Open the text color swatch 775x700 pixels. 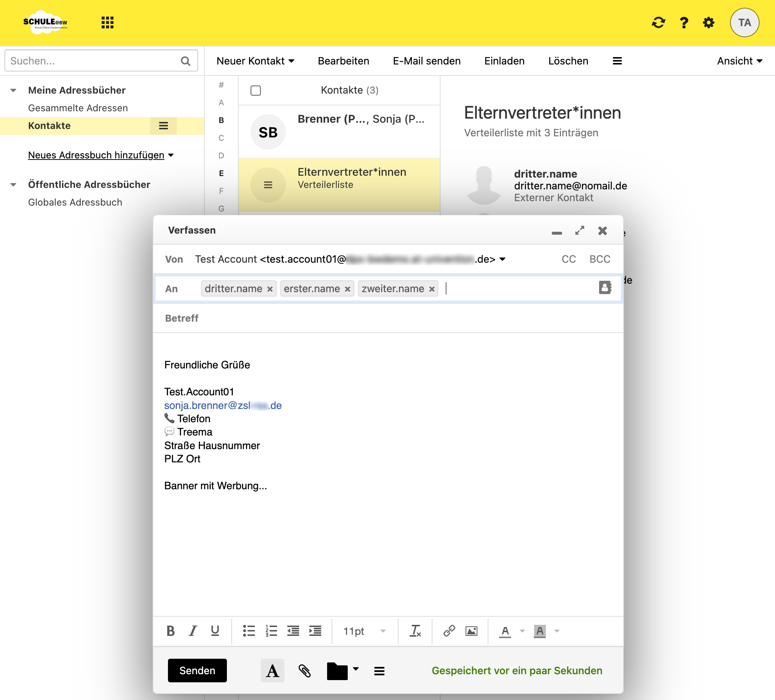(x=505, y=631)
